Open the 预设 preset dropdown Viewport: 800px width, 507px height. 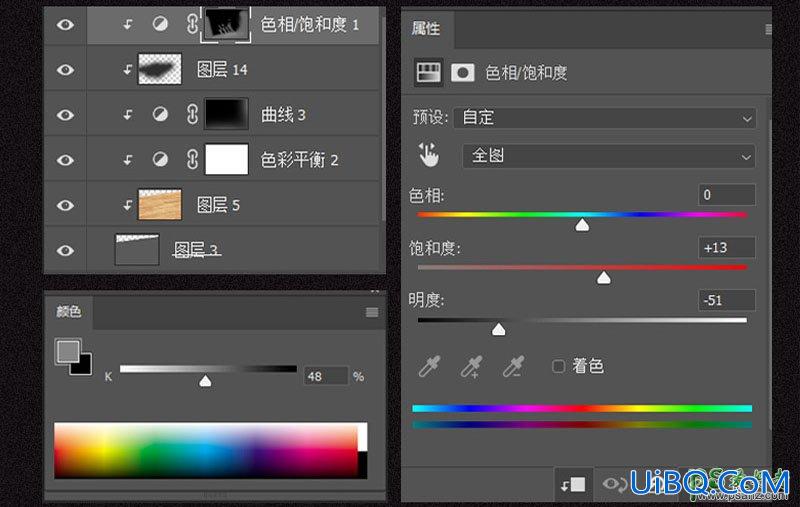tap(605, 118)
